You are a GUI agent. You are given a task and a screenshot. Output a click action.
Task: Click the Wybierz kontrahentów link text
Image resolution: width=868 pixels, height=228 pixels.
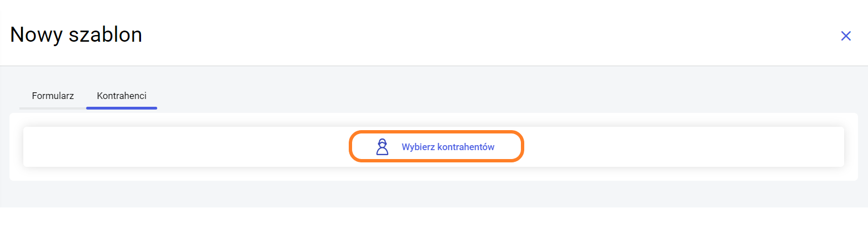point(448,147)
